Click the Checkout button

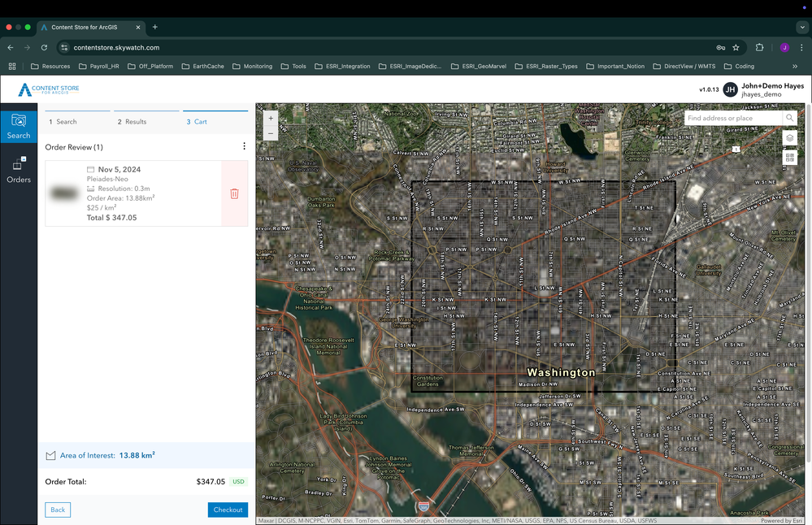[x=228, y=510]
